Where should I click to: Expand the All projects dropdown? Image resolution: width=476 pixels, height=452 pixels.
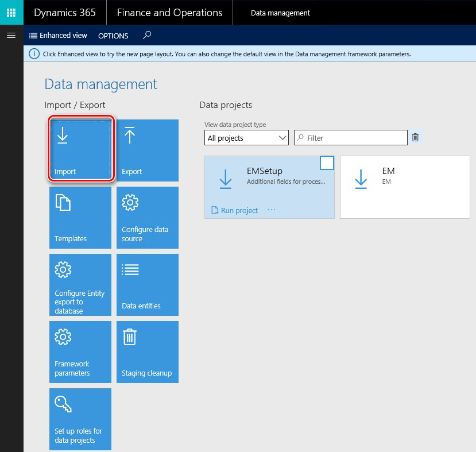click(246, 138)
